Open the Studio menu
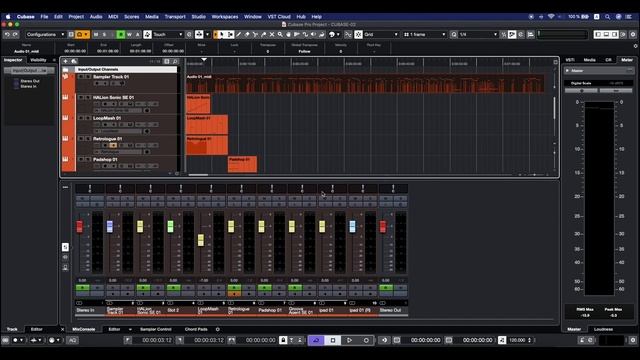 tap(198, 17)
